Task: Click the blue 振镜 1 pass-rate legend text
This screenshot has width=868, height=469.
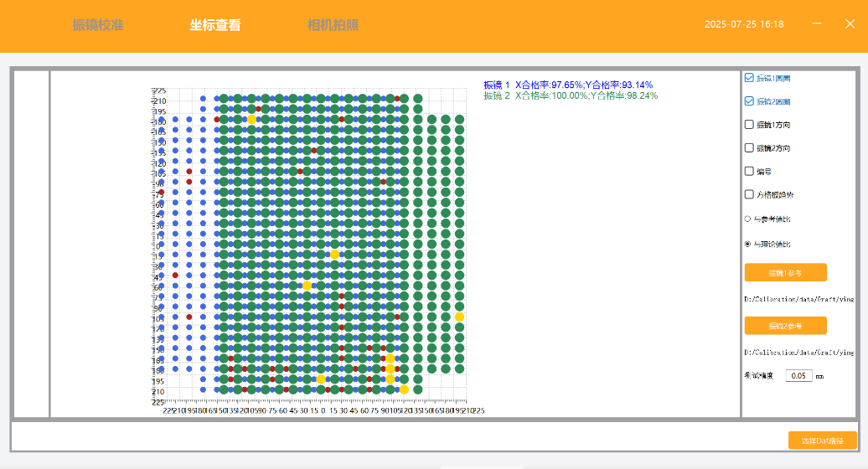Action: coord(567,85)
